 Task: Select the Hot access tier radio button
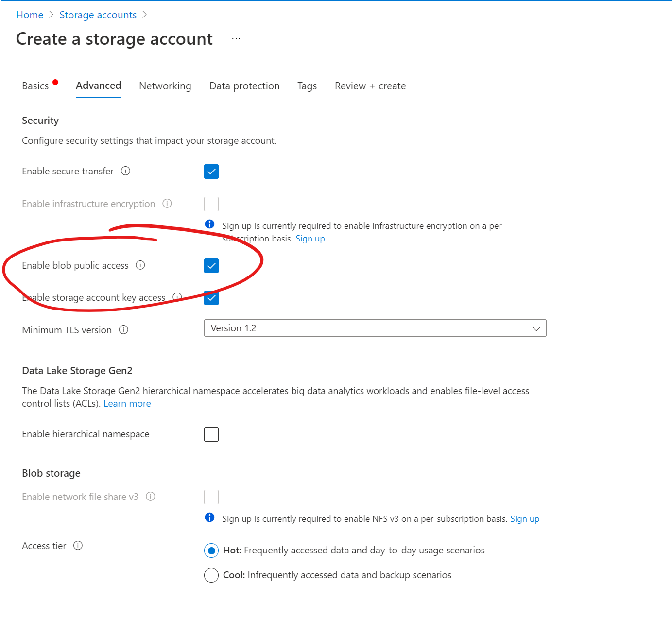click(211, 551)
